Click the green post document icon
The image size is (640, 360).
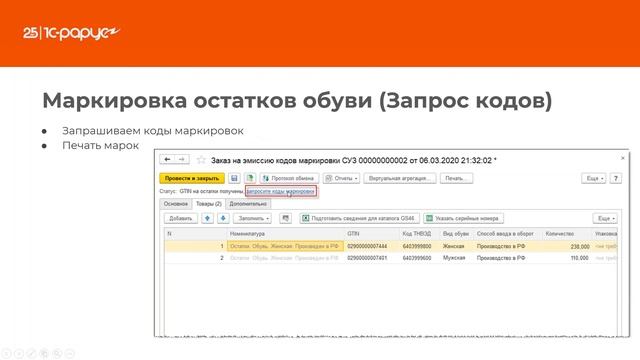click(x=250, y=178)
